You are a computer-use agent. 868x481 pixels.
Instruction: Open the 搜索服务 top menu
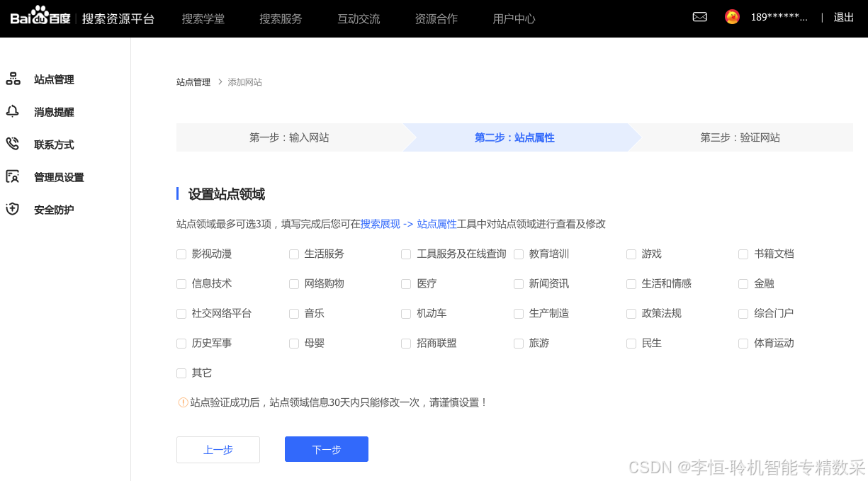point(281,19)
